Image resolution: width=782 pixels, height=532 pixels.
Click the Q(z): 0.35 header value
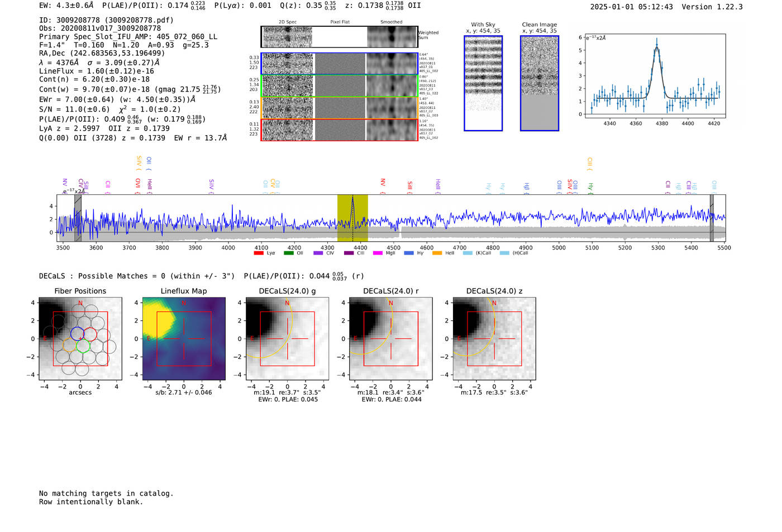coord(308,5)
